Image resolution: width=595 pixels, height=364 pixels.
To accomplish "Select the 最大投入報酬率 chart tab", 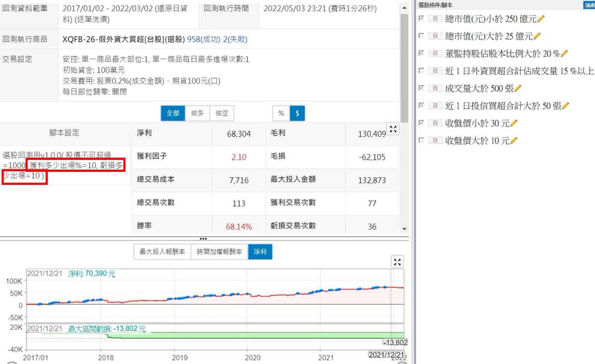I will click(162, 252).
